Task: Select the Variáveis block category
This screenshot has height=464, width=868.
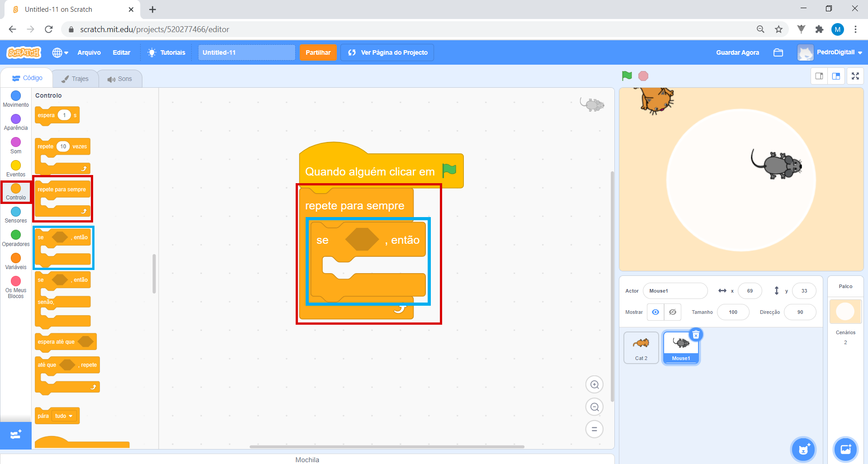Action: click(x=16, y=261)
